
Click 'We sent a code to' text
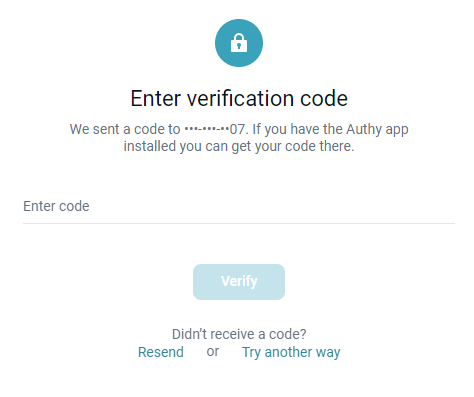tap(125, 129)
